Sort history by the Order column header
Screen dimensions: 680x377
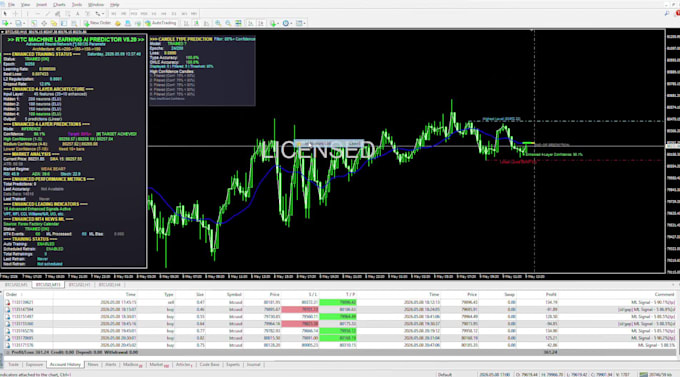[12, 294]
